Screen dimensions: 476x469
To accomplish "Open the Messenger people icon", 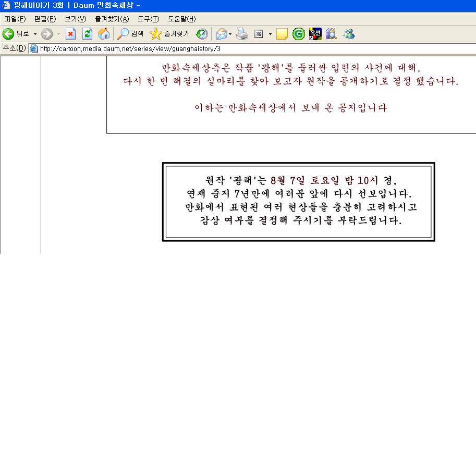I will tap(348, 34).
